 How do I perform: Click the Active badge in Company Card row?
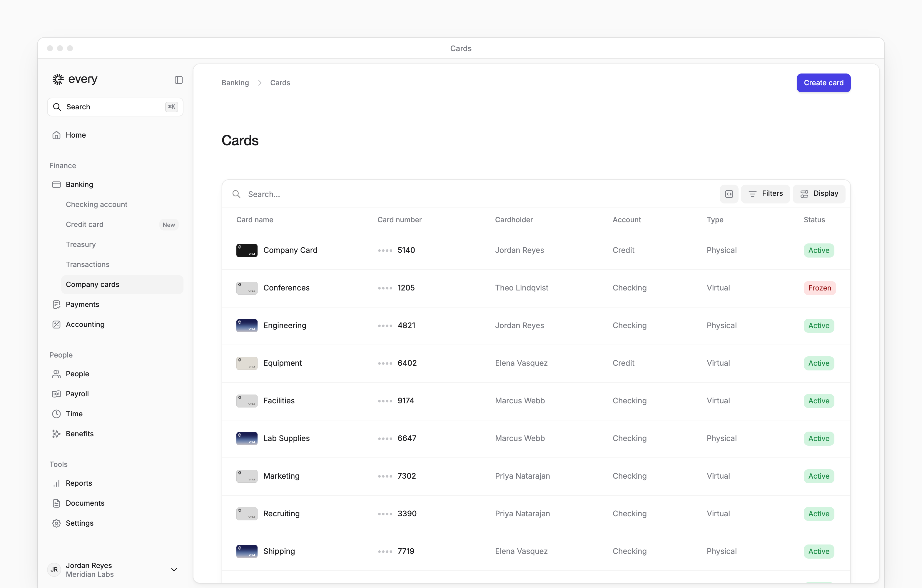coord(819,250)
